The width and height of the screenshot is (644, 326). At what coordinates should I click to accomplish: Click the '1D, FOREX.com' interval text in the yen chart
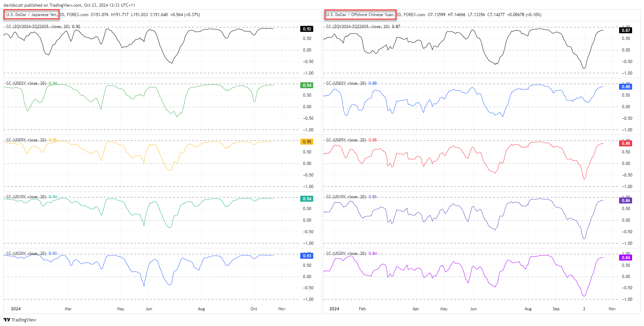click(x=74, y=15)
